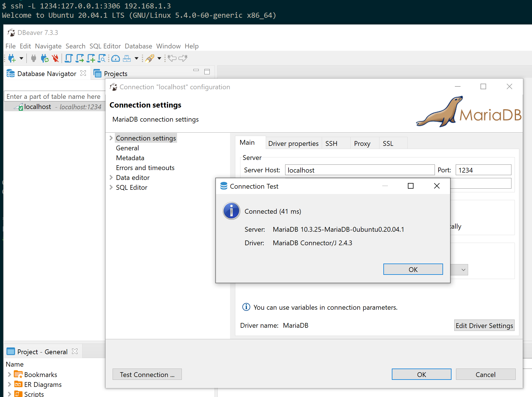This screenshot has height=397, width=532.
Task: Open the Navigate menu
Action: [x=48, y=46]
